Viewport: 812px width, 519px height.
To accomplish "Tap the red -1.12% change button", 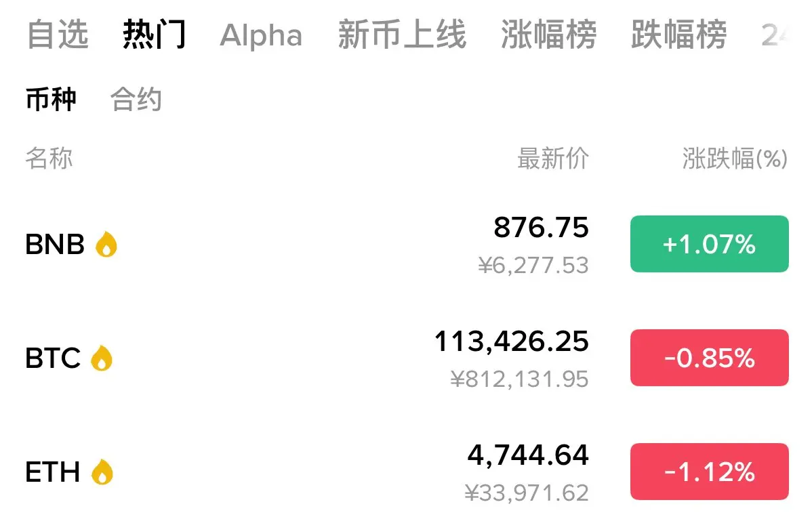I will (x=710, y=472).
